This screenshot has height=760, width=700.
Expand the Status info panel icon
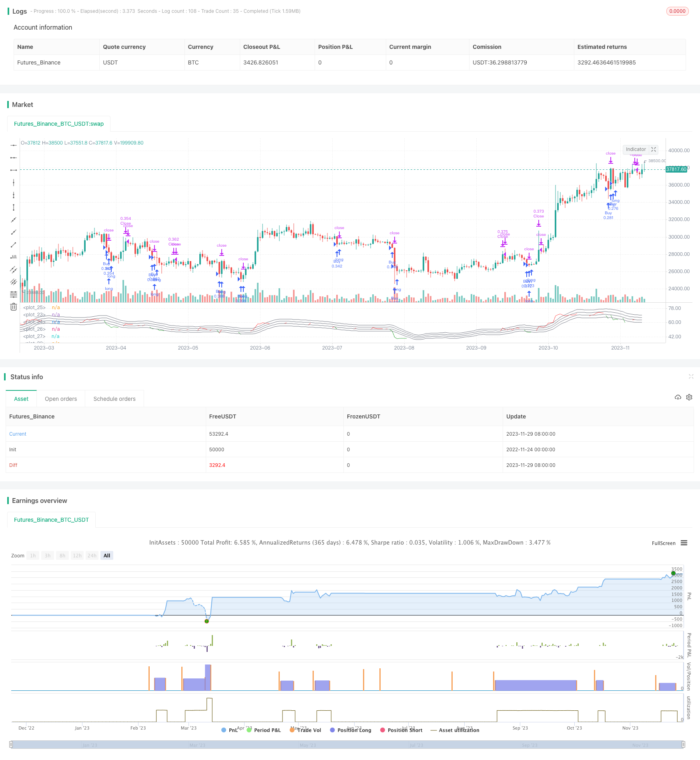691,376
